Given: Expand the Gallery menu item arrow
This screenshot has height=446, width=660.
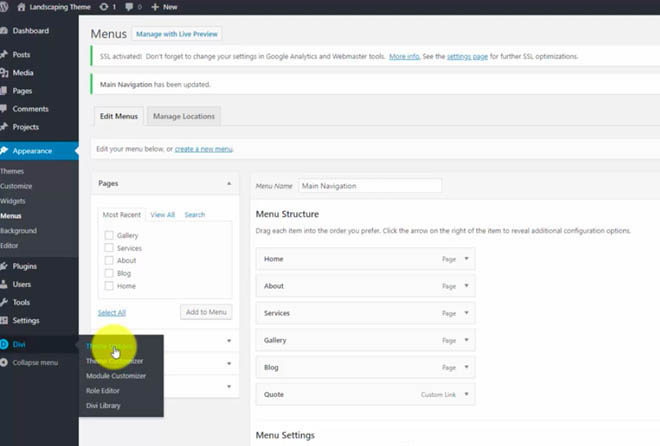Looking at the screenshot, I should pos(466,340).
